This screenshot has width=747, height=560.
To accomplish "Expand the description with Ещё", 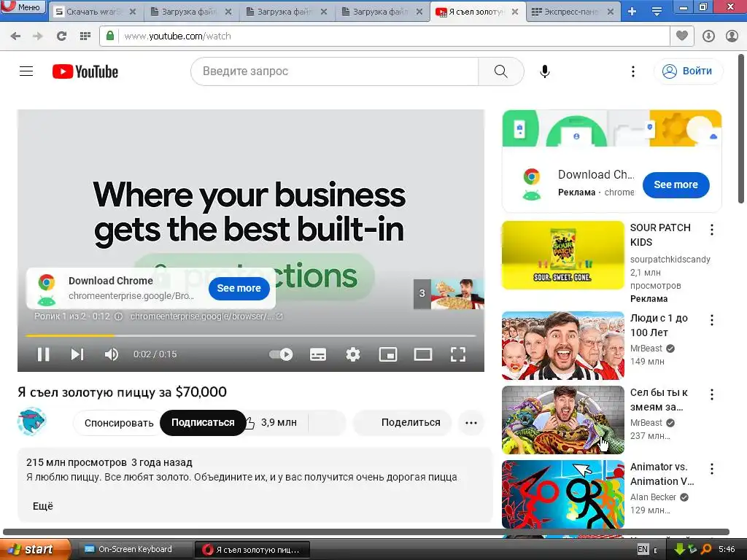I will click(x=43, y=506).
